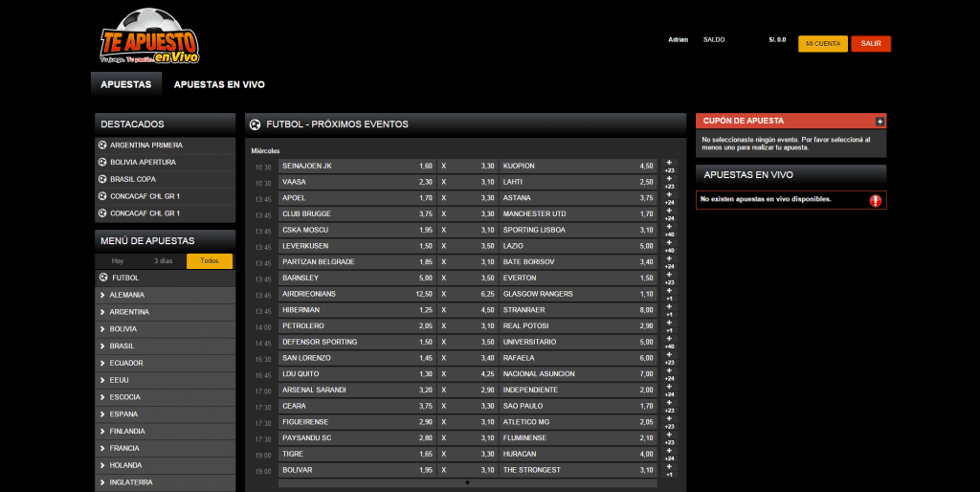Open the Holanda country row
The width and height of the screenshot is (980, 492).
tap(165, 465)
